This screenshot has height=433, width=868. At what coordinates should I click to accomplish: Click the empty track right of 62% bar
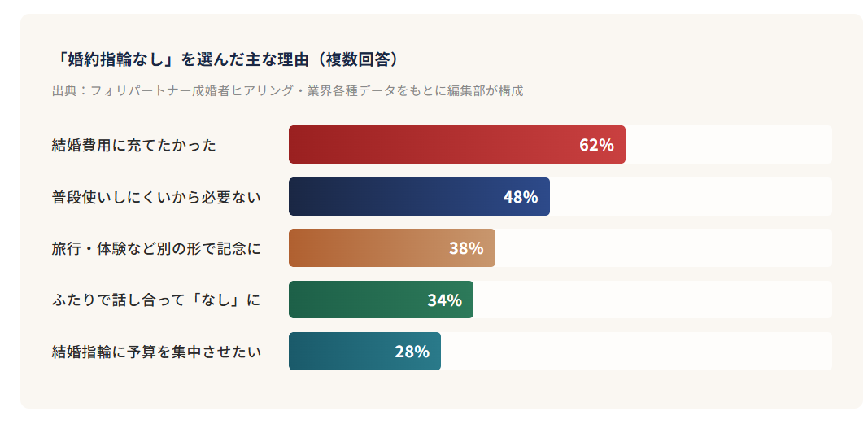(728, 145)
